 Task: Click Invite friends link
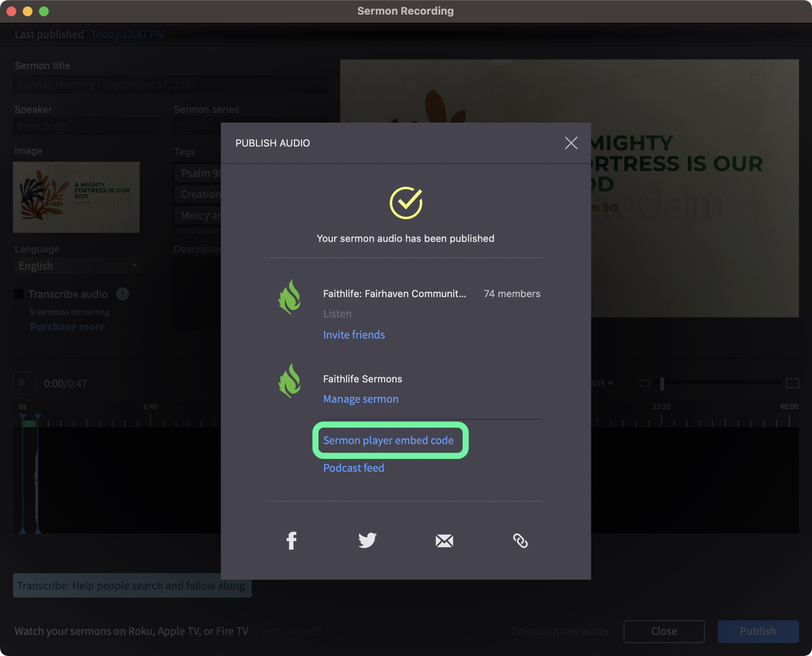tap(354, 335)
